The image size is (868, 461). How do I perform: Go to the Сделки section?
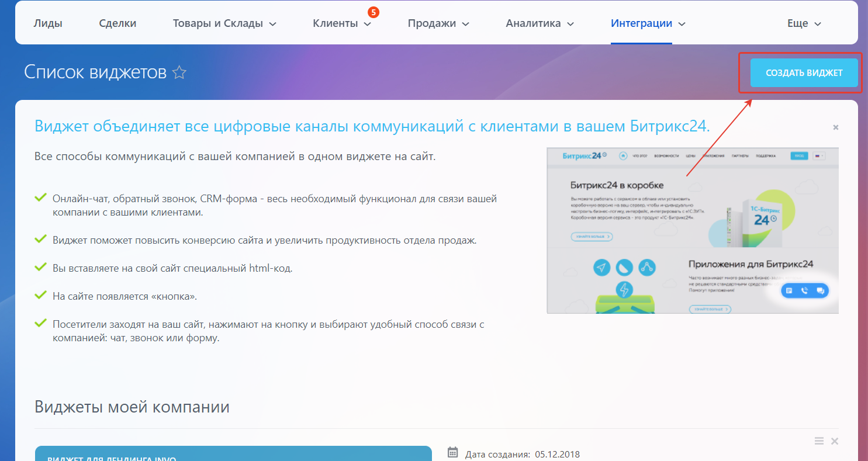117,23
